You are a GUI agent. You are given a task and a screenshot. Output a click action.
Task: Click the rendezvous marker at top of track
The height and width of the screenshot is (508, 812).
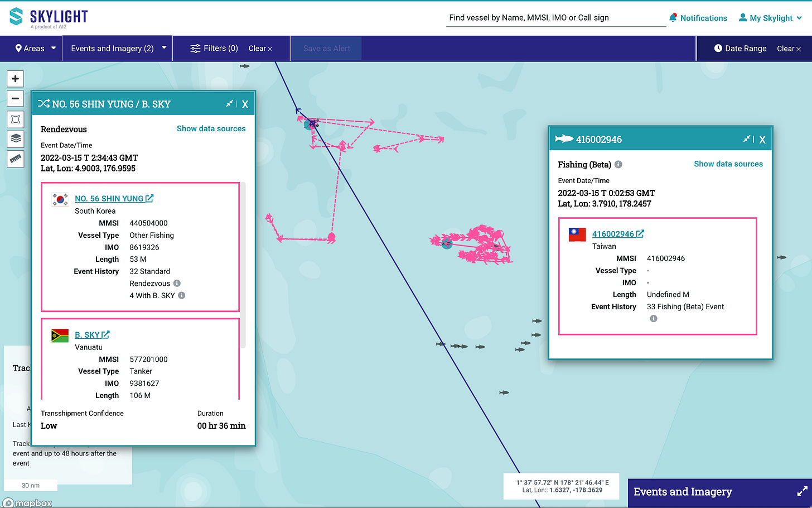coord(310,124)
